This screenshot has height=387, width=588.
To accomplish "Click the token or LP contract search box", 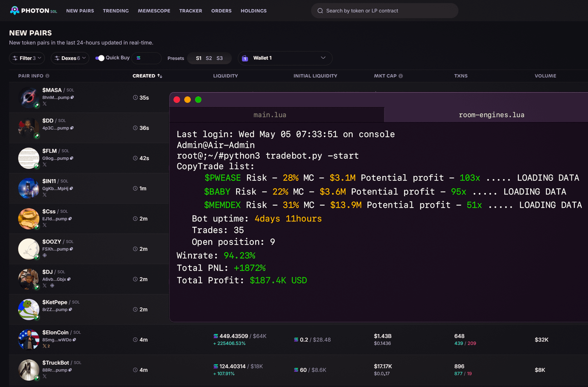I will click(385, 11).
